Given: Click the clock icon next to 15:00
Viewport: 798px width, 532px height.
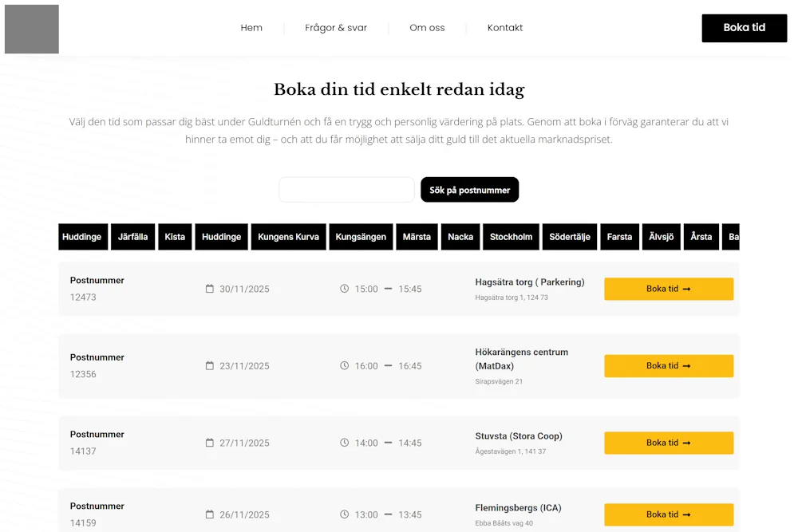Looking at the screenshot, I should pos(343,289).
